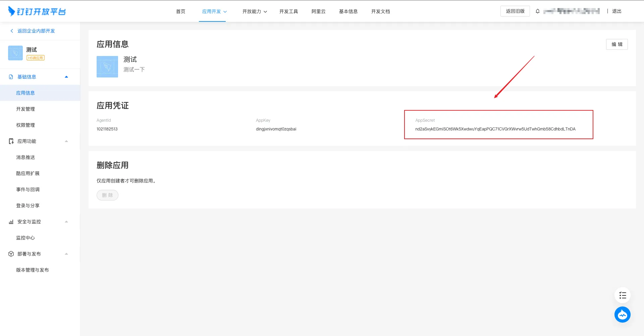
Task: Click the large app thumbnail in 应用信息
Action: click(x=107, y=67)
